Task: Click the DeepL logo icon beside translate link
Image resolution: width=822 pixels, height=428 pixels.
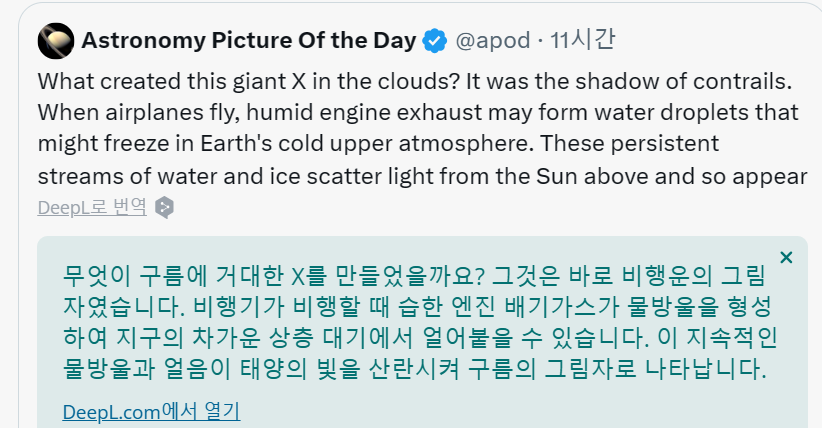Action: (x=164, y=208)
